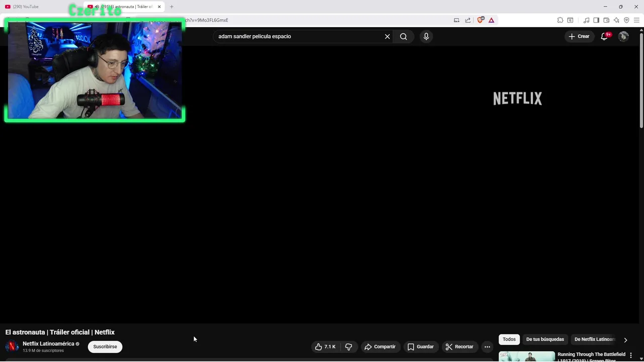This screenshot has height=362, width=644.
Task: Click the Netflix Latinoamérica channel avatar
Action: click(x=12, y=346)
